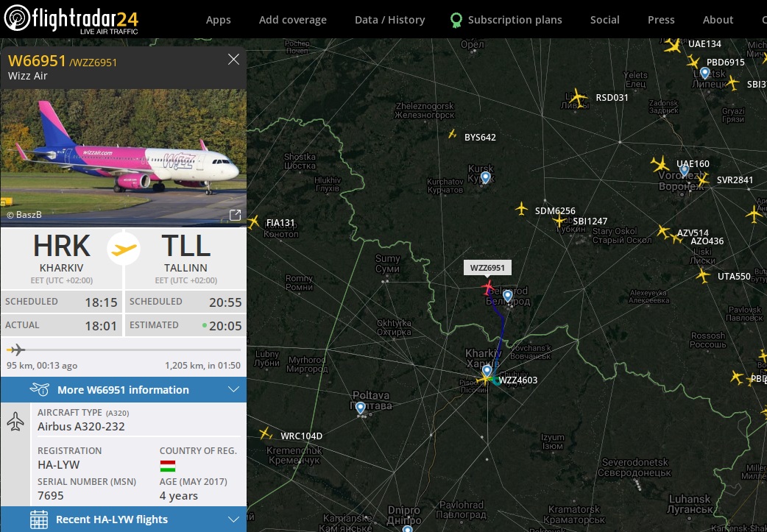Click the Kursk airport pin marker

(x=485, y=177)
